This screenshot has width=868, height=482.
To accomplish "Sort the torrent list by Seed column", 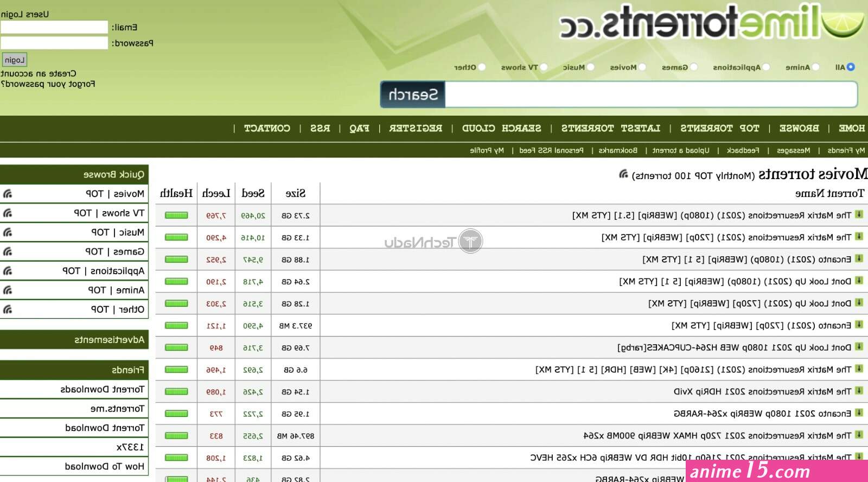I will pos(253,193).
